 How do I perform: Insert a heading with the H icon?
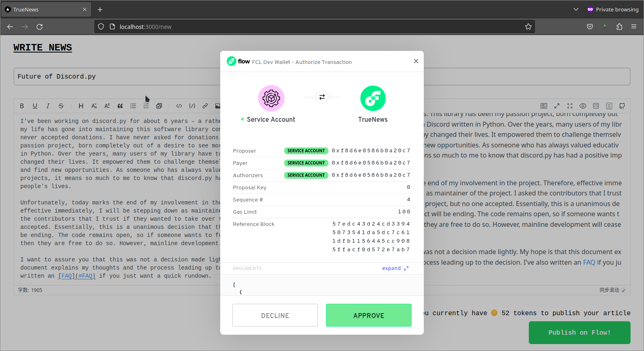click(81, 106)
